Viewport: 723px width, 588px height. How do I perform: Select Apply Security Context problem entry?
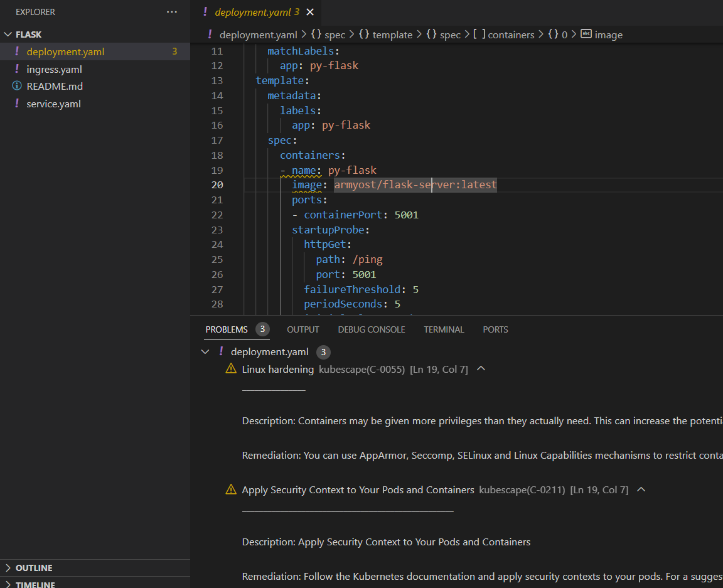[x=358, y=489]
